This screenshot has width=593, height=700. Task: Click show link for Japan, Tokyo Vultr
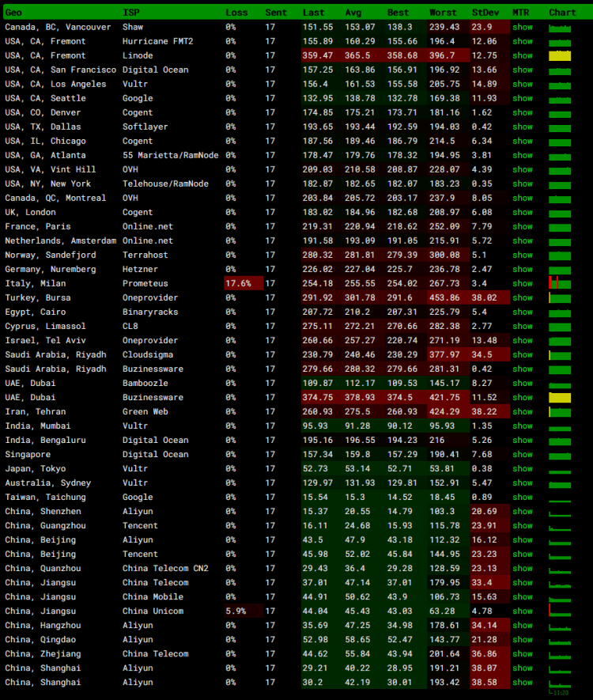tap(523, 469)
